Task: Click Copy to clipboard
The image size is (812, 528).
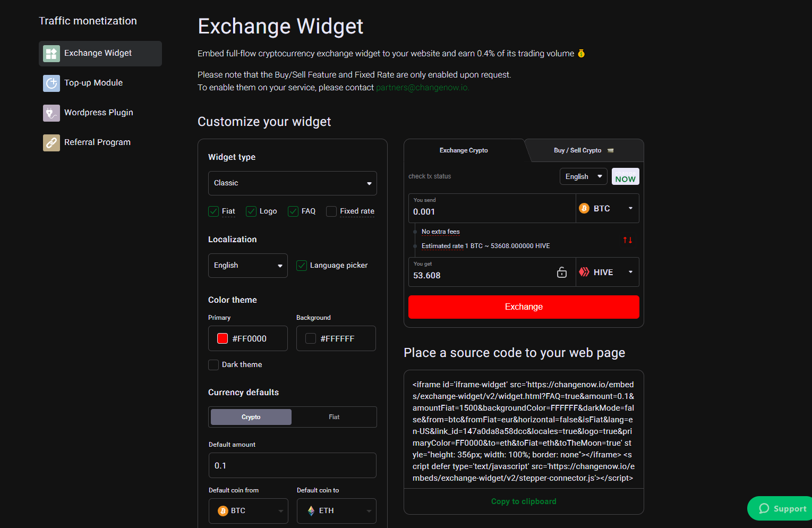Action: click(524, 501)
